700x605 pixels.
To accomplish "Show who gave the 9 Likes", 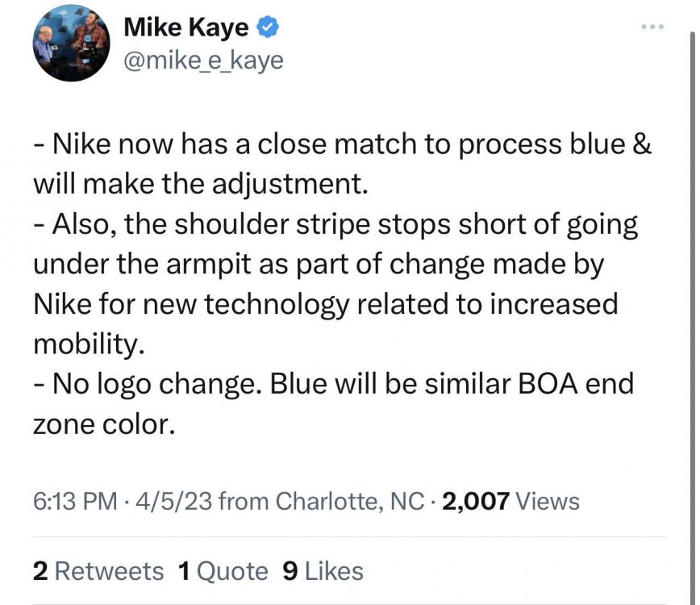I will tap(323, 571).
